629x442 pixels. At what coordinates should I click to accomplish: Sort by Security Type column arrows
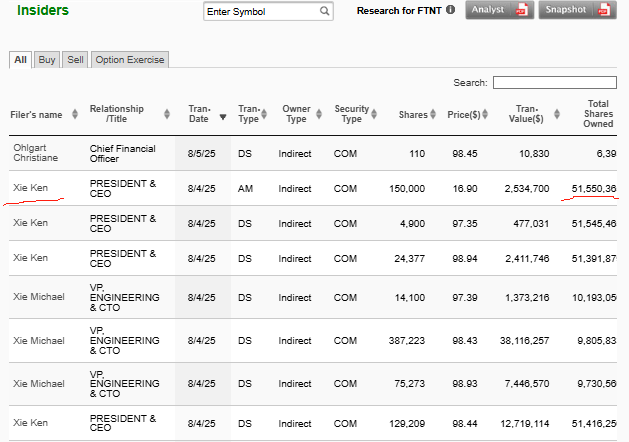click(x=374, y=114)
